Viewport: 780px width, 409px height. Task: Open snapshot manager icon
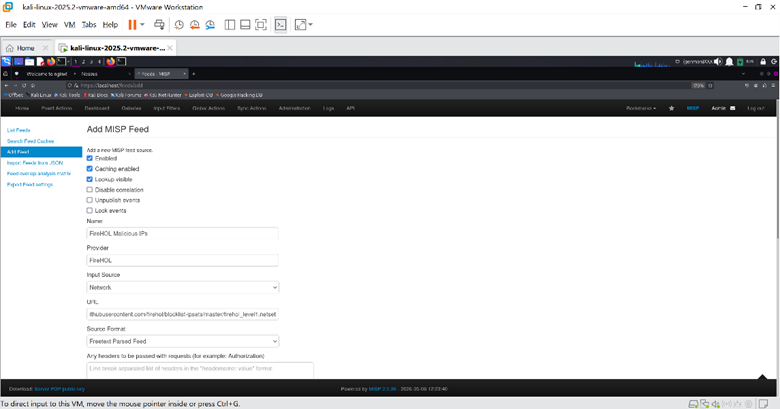pos(210,25)
